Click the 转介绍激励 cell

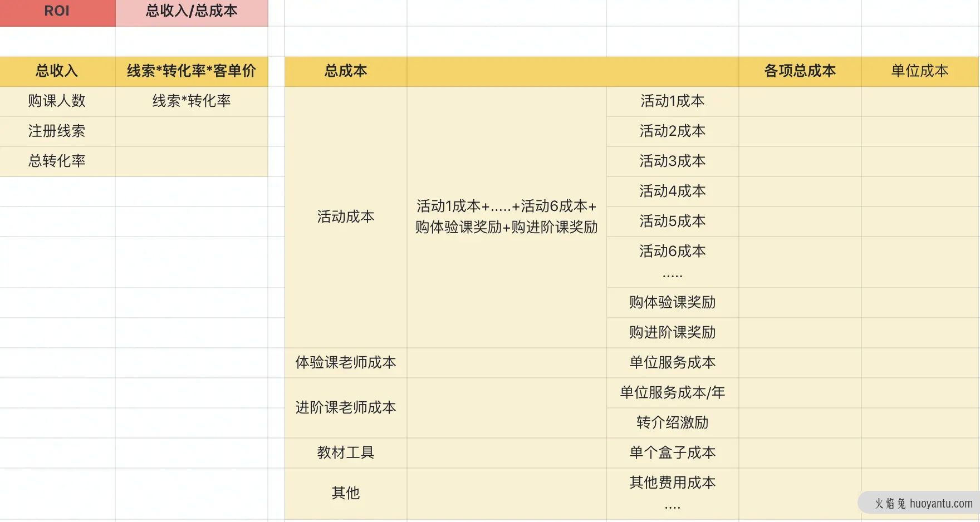pyautogui.click(x=673, y=423)
